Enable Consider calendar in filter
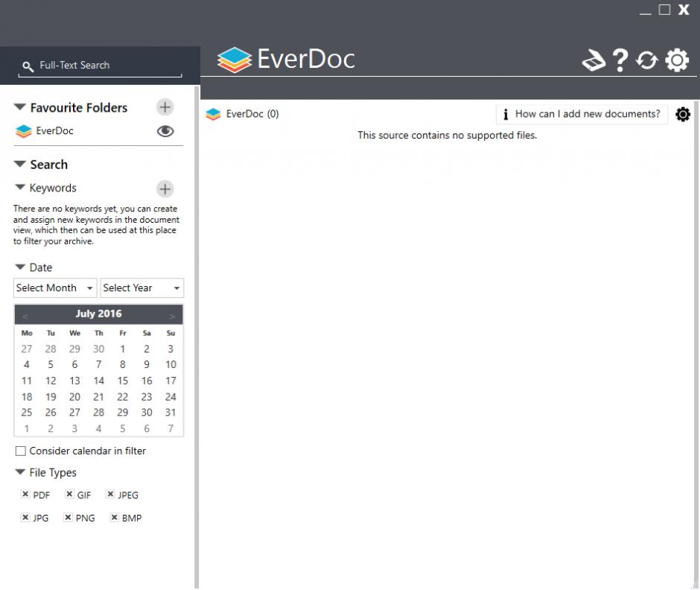Viewport: 700px width, 590px height. (21, 451)
